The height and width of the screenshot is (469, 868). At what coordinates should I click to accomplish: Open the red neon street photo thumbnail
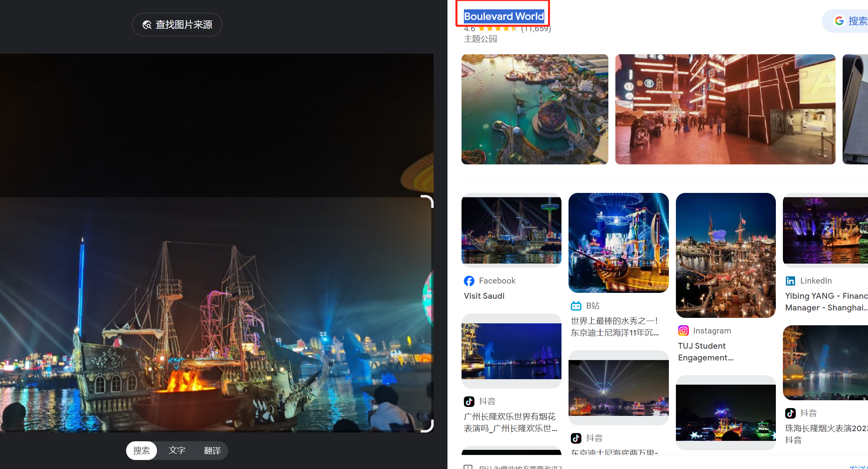point(725,109)
